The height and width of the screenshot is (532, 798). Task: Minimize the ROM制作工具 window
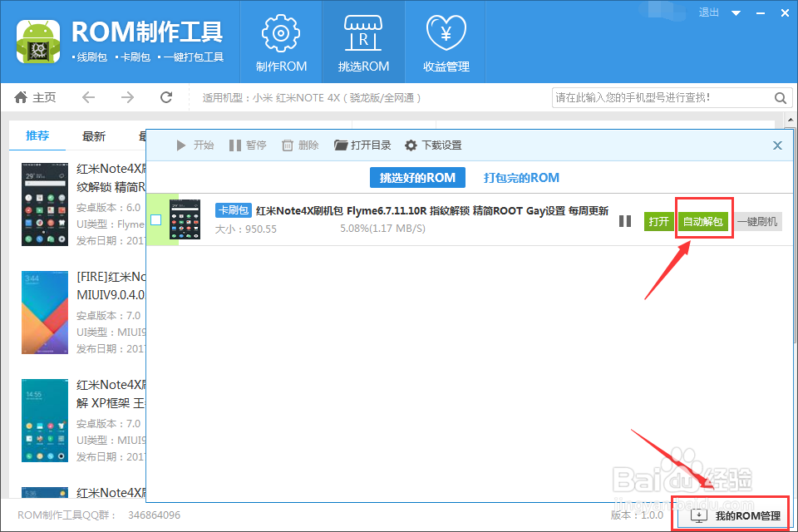[761, 13]
